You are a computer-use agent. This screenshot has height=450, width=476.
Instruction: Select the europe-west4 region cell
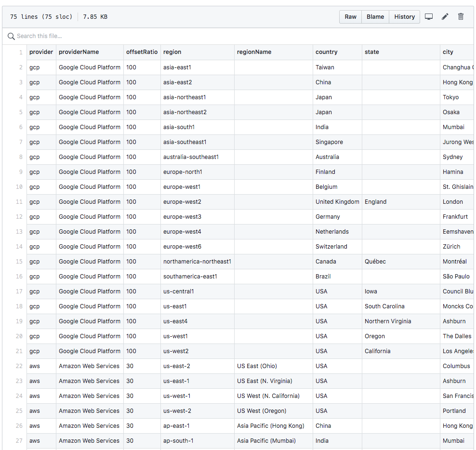pyautogui.click(x=198, y=232)
